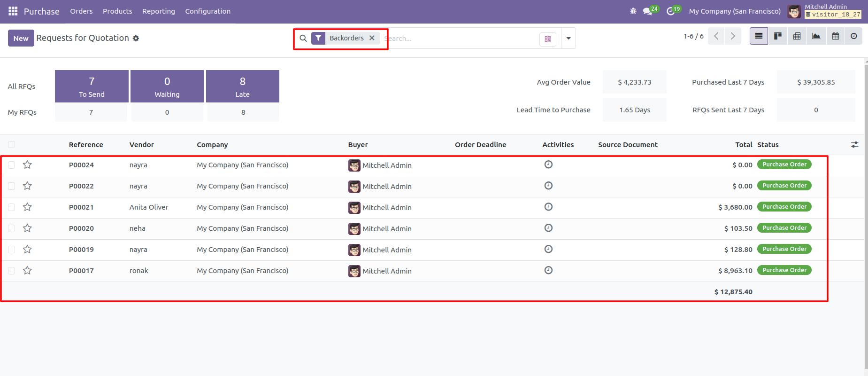Sort by Vendor column header
The height and width of the screenshot is (376, 868).
(x=142, y=145)
